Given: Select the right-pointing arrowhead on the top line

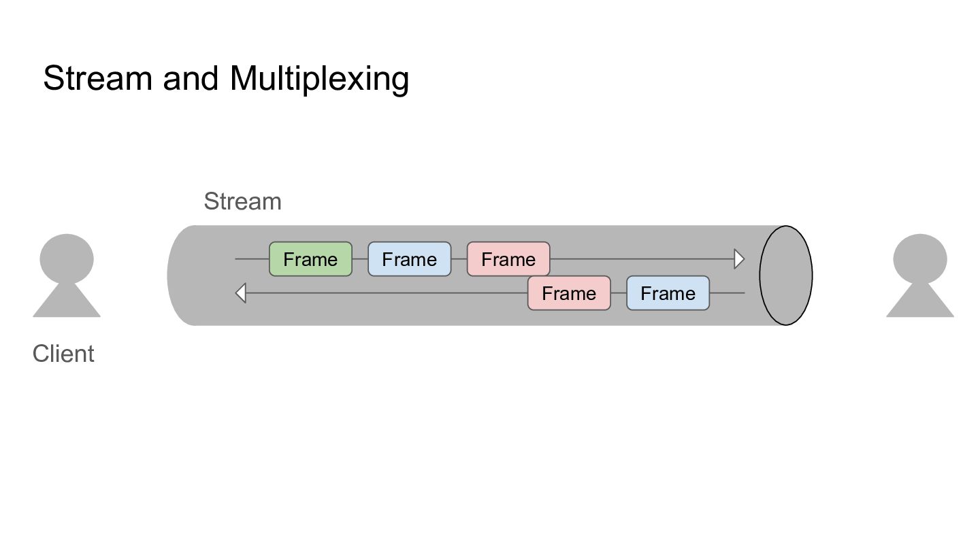Looking at the screenshot, I should click(x=739, y=259).
